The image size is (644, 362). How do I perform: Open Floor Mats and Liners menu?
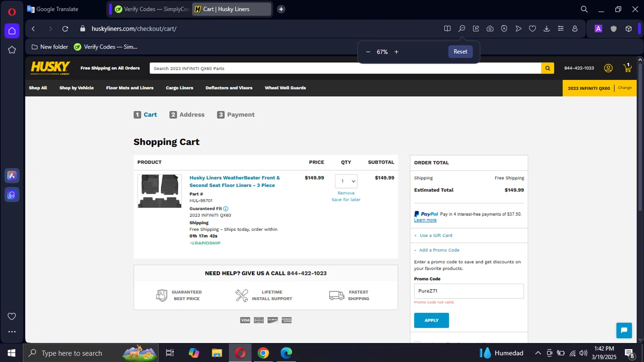(x=130, y=88)
